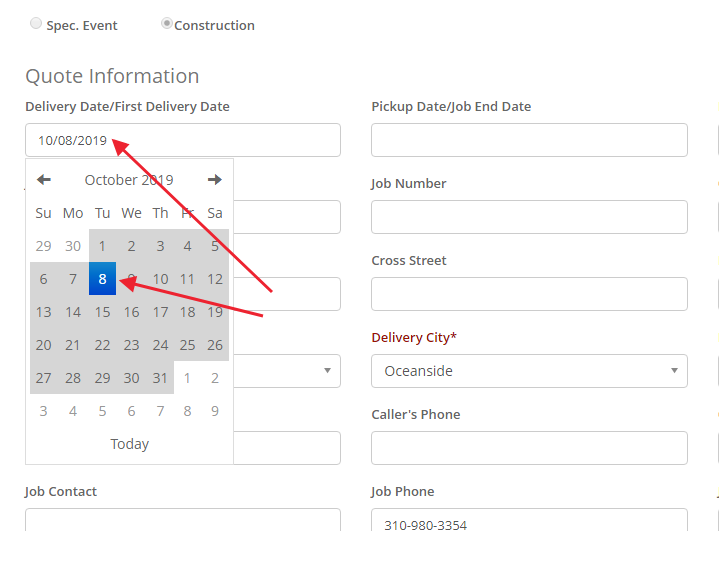
Task: Select highlighted date 8 in calendar
Action: pos(102,279)
